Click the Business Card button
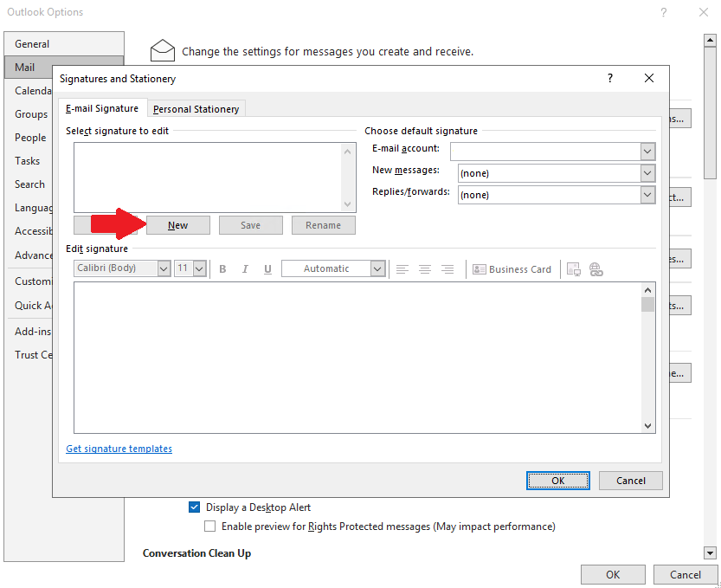 point(512,269)
